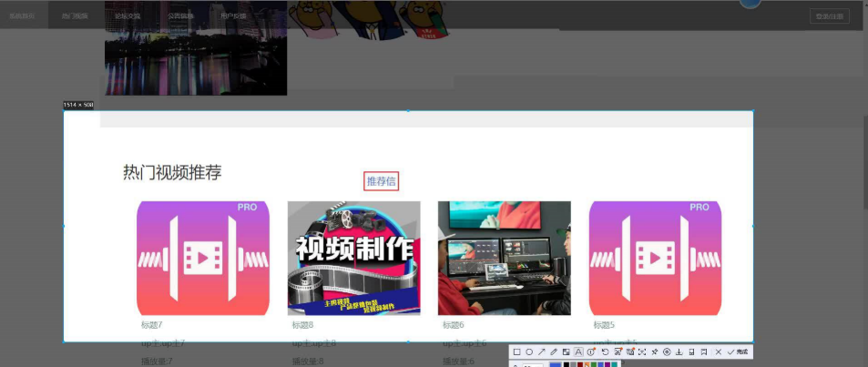
Task: Click the 登录/注册 button
Action: tap(829, 16)
